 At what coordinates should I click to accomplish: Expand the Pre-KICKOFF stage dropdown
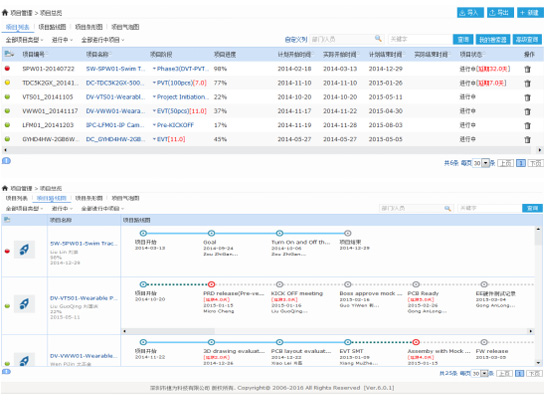click(154, 125)
